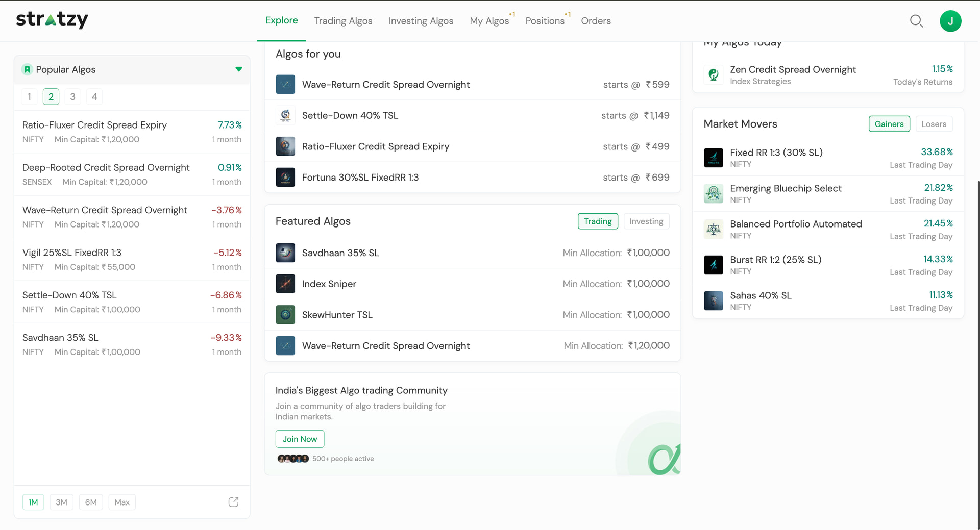Click the Zen Credit Spread Overnight icon
The height and width of the screenshot is (530, 980).
click(713, 75)
